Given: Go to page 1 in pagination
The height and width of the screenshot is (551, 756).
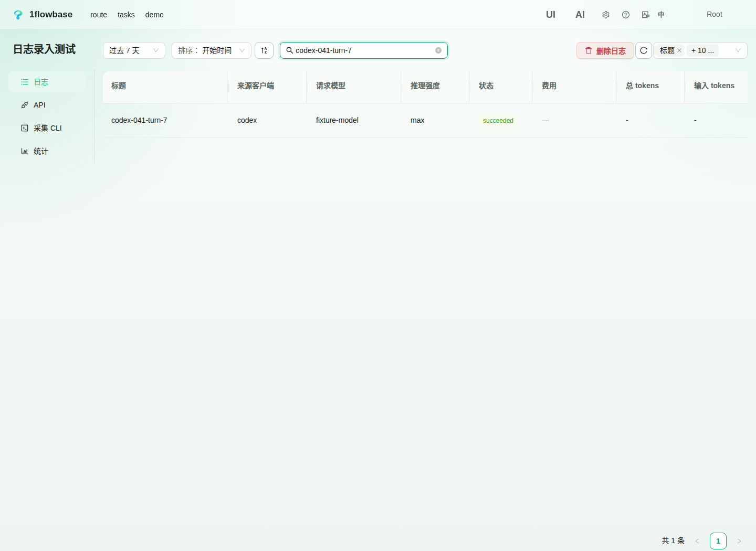Looking at the screenshot, I should pyautogui.click(x=718, y=541).
